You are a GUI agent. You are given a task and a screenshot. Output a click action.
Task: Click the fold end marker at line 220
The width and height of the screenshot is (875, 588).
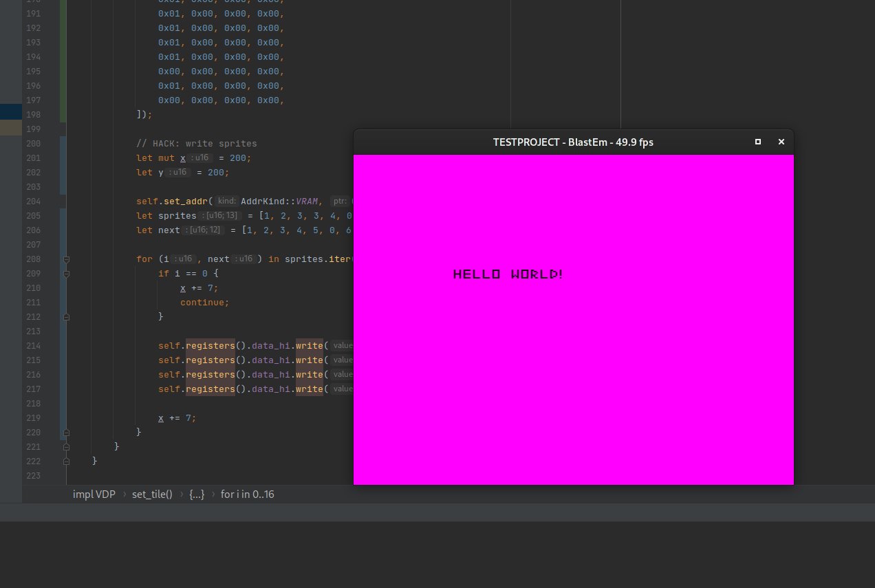point(66,433)
